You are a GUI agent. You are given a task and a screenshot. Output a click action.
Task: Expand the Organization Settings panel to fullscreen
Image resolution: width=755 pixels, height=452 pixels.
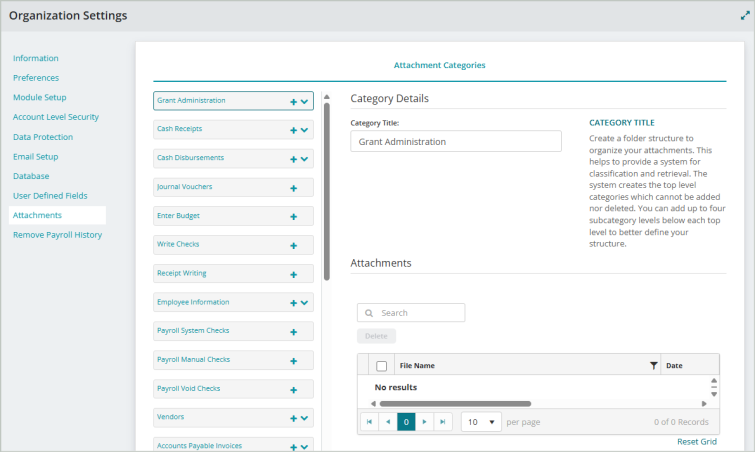745,16
